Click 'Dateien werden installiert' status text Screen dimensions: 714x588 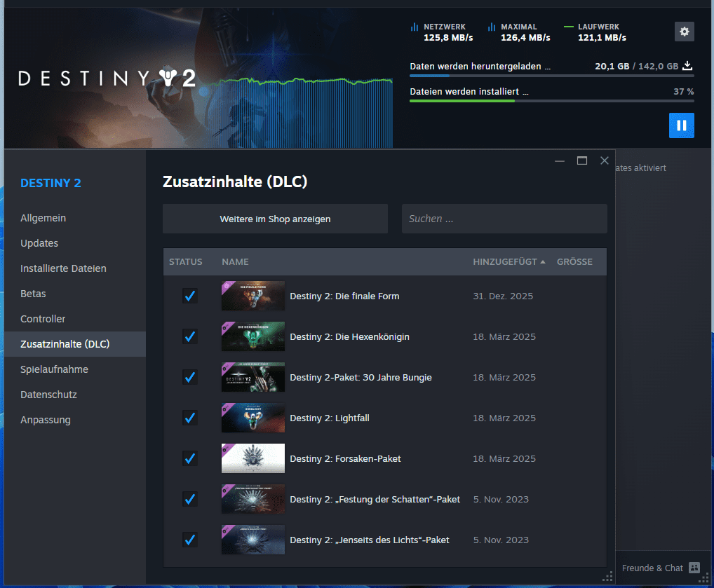(469, 92)
